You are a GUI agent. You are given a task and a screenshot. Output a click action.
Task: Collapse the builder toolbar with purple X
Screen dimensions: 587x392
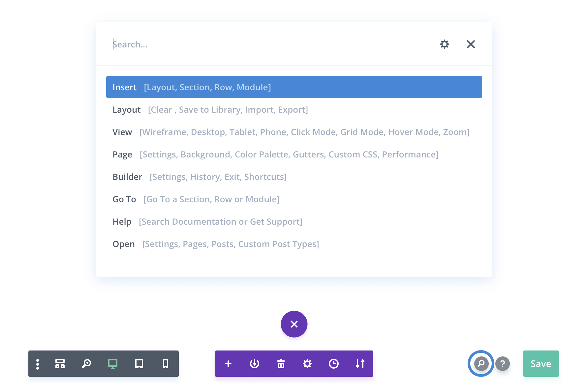[294, 324]
